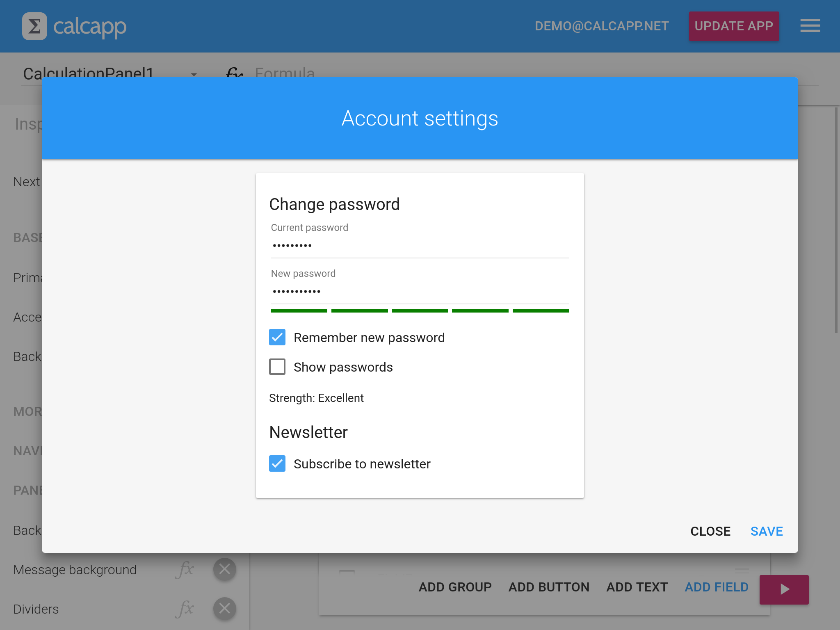Select the ADD FIELD option
This screenshot has width=840, height=630.
pyautogui.click(x=716, y=587)
